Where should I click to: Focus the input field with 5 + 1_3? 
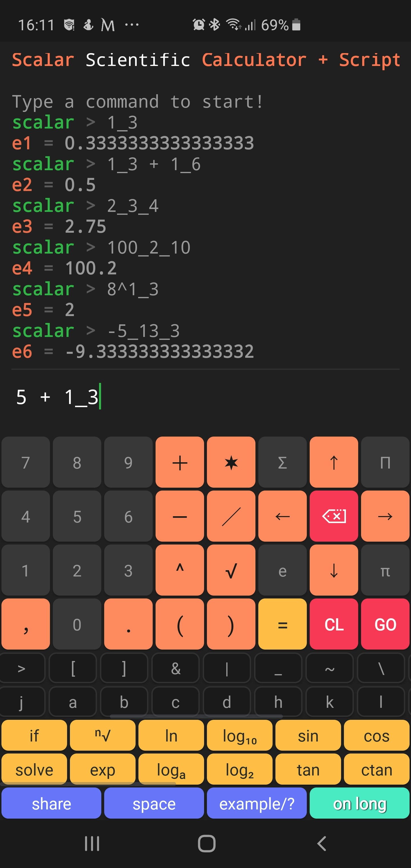pyautogui.click(x=205, y=397)
